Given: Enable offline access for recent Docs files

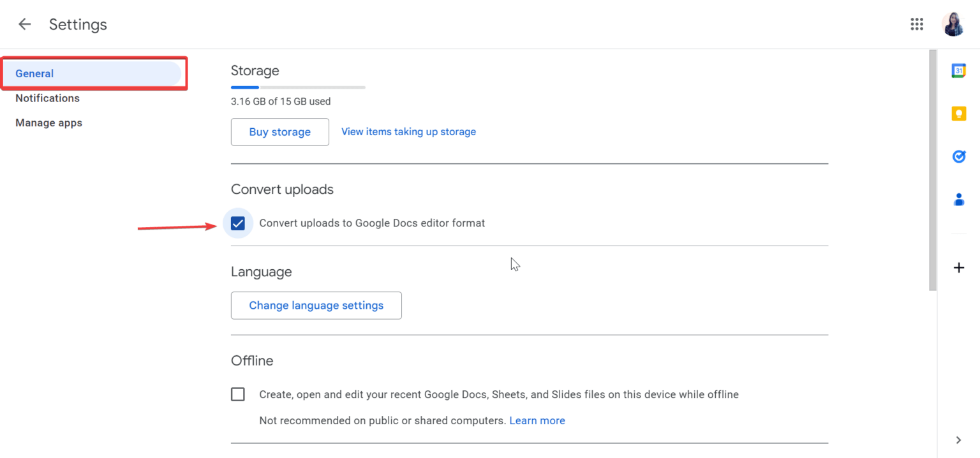Looking at the screenshot, I should (x=238, y=394).
